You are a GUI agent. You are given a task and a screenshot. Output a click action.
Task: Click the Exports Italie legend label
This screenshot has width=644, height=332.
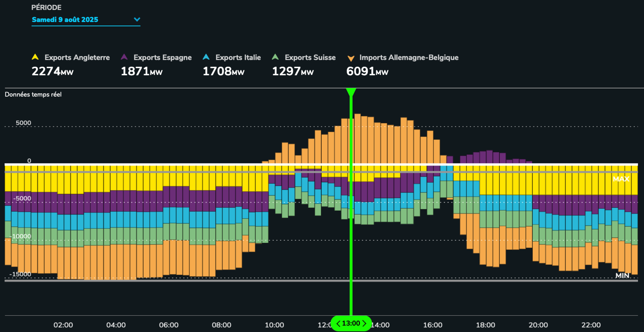tap(238, 57)
